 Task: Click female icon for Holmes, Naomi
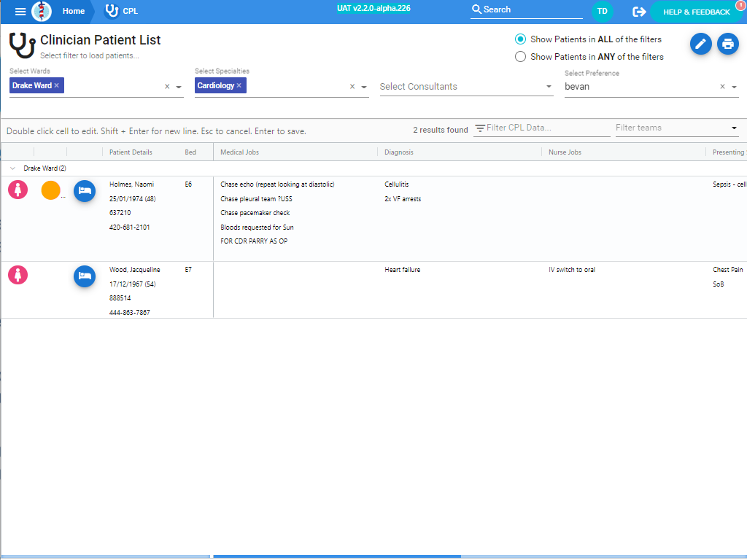click(18, 190)
